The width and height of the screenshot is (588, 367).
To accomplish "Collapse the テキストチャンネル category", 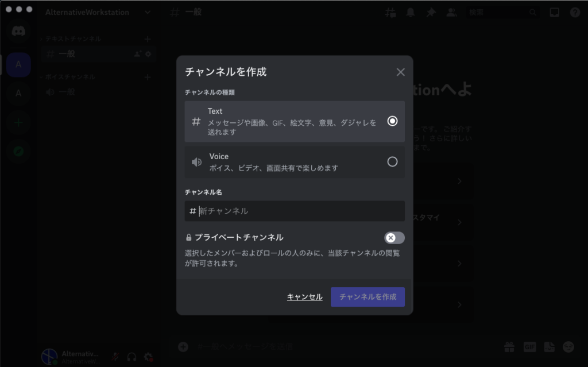I will (x=73, y=38).
